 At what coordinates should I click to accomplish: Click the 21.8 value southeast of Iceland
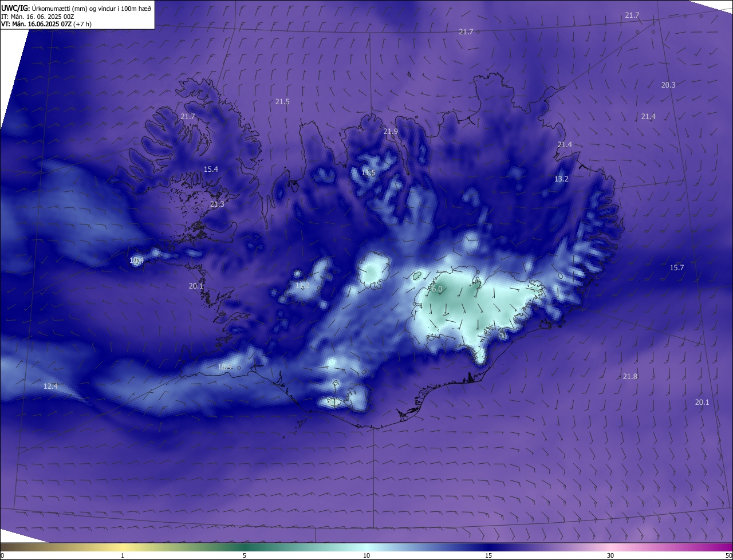point(630,376)
